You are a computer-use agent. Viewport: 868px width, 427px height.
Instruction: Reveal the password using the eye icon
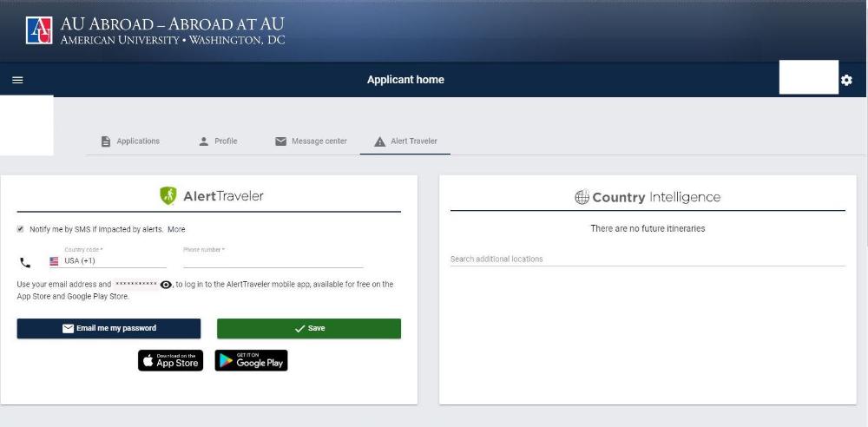(166, 285)
